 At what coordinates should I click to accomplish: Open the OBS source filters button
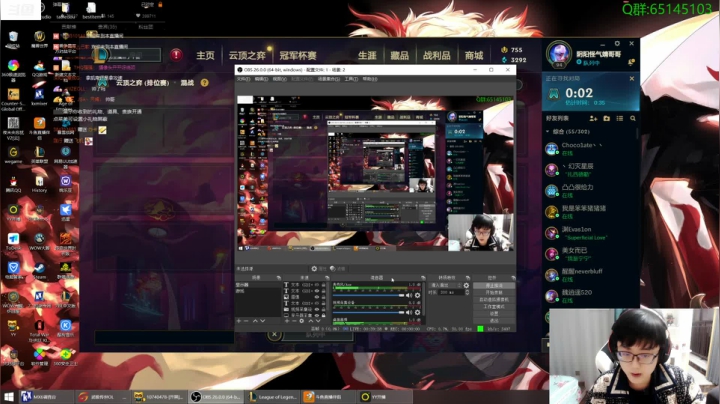(x=338, y=269)
